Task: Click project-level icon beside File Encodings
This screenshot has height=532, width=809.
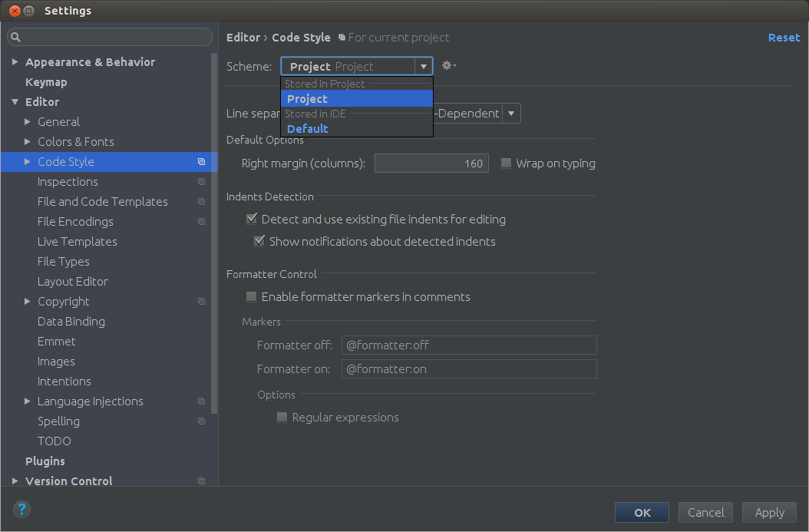Action: 201,222
